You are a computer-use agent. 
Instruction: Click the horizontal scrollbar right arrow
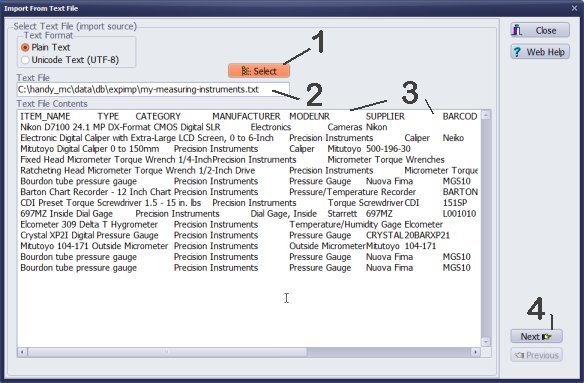point(476,352)
